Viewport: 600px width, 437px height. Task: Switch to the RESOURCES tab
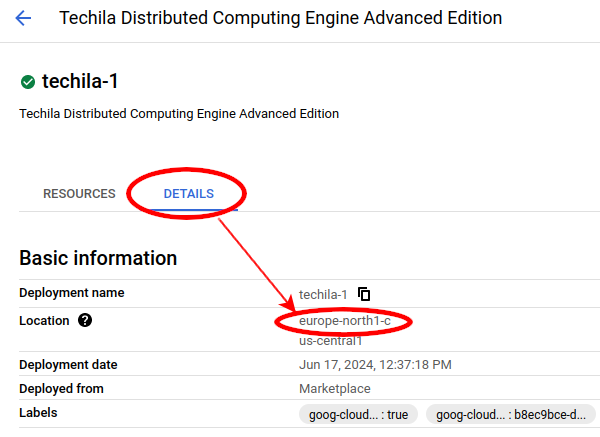coord(79,194)
